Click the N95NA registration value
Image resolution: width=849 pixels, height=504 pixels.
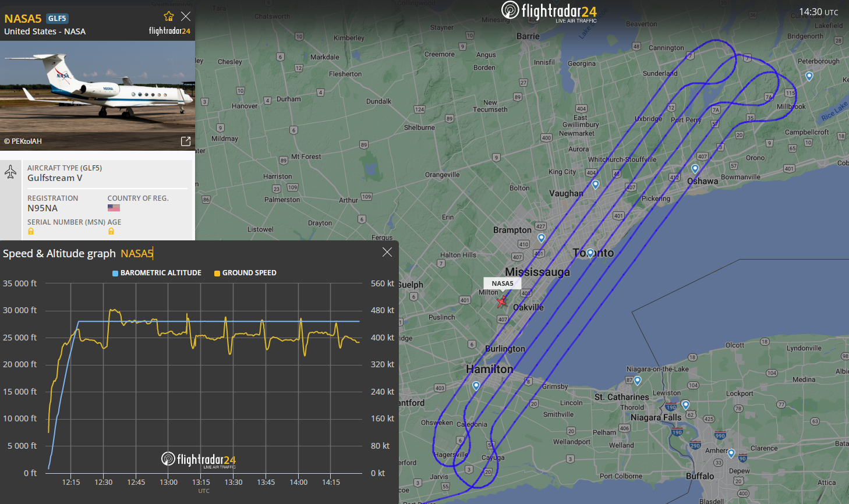[x=43, y=208]
